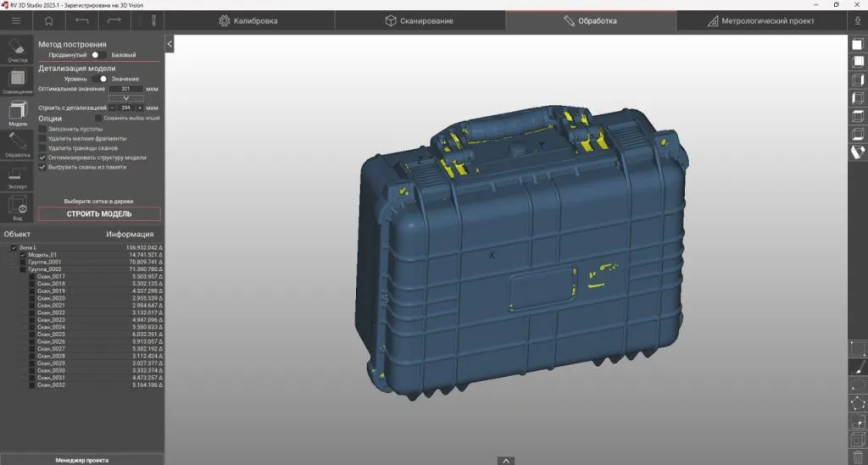Open the Совмещение (Alignment) panel

(17, 79)
